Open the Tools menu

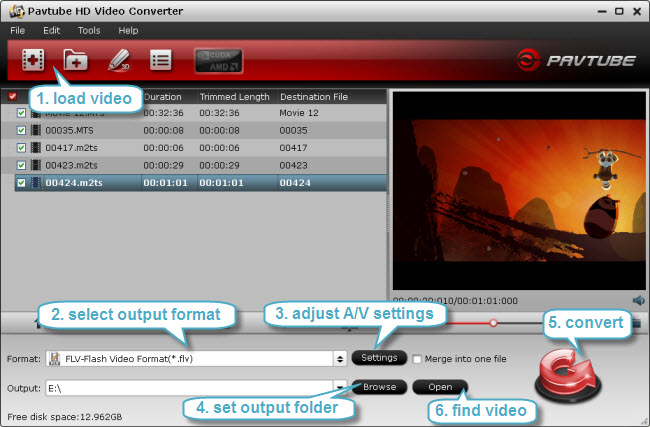89,31
